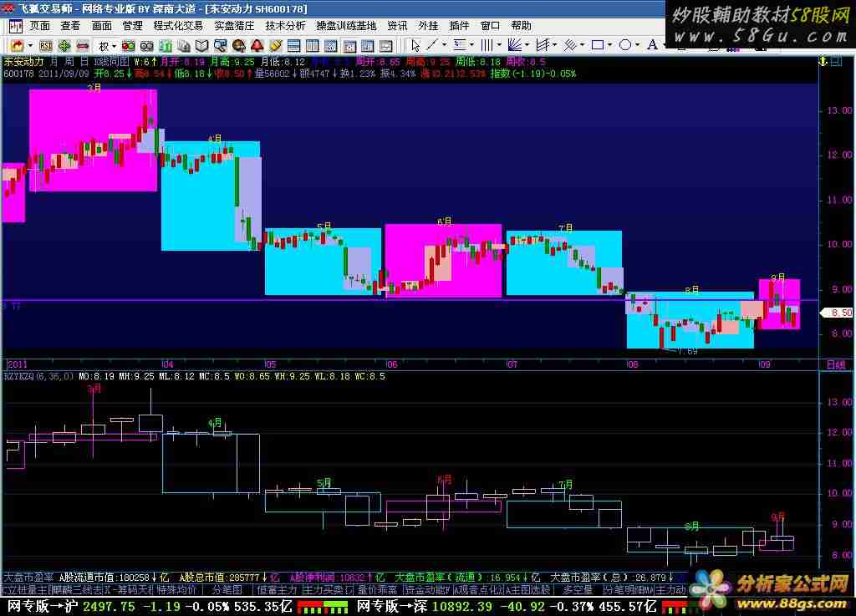
Task: Open the 查看 menu
Action: pyautogui.click(x=70, y=26)
